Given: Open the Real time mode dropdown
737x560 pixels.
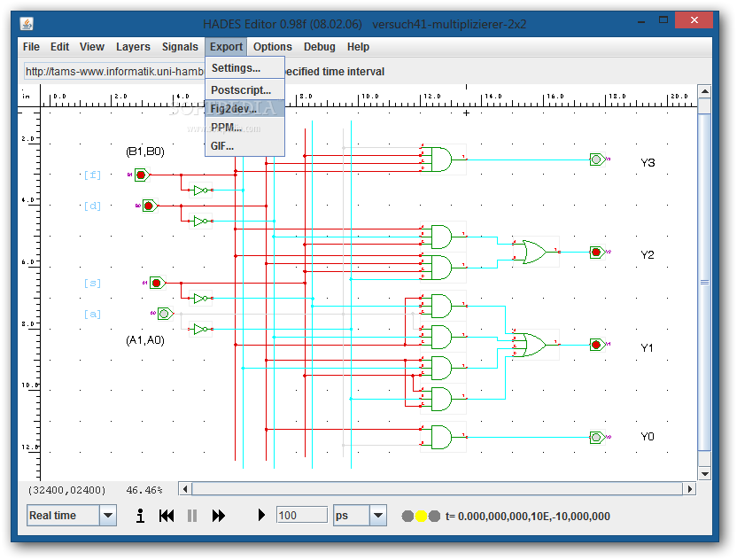Looking at the screenshot, I should [108, 516].
